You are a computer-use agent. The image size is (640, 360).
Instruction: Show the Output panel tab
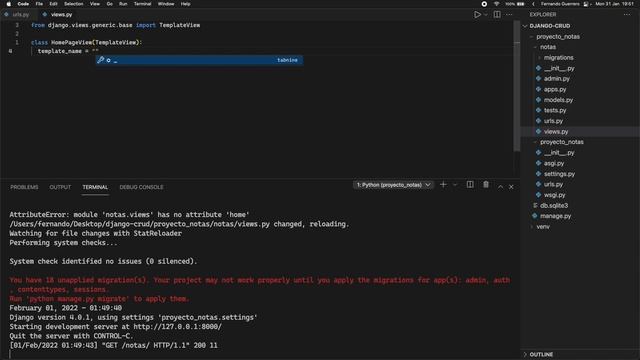coord(60,187)
